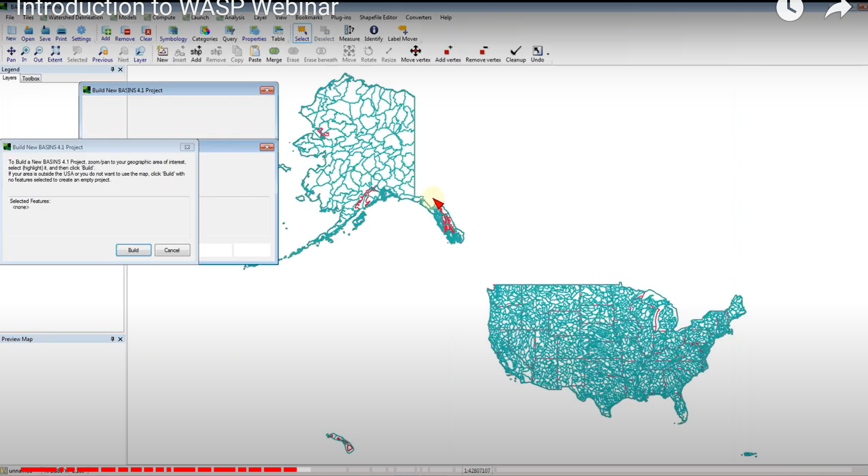This screenshot has width=868, height=476.
Task: Click the shapefile editor New icon
Action: coord(162,54)
